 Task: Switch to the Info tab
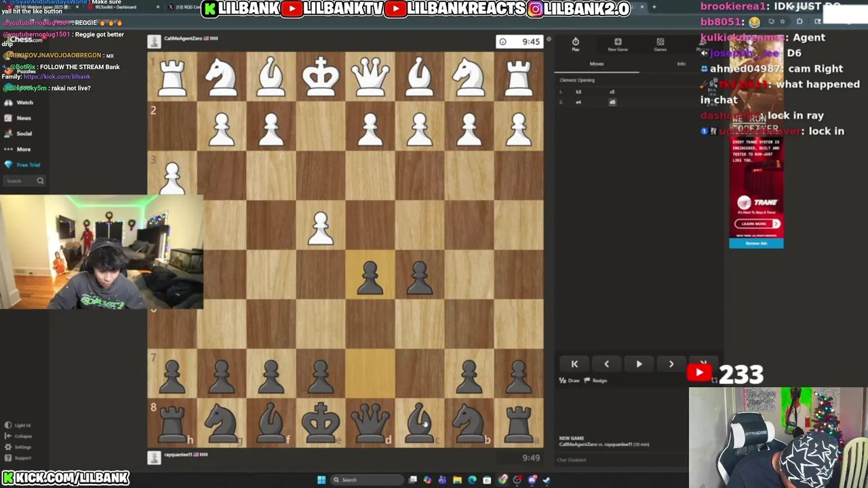(x=681, y=64)
